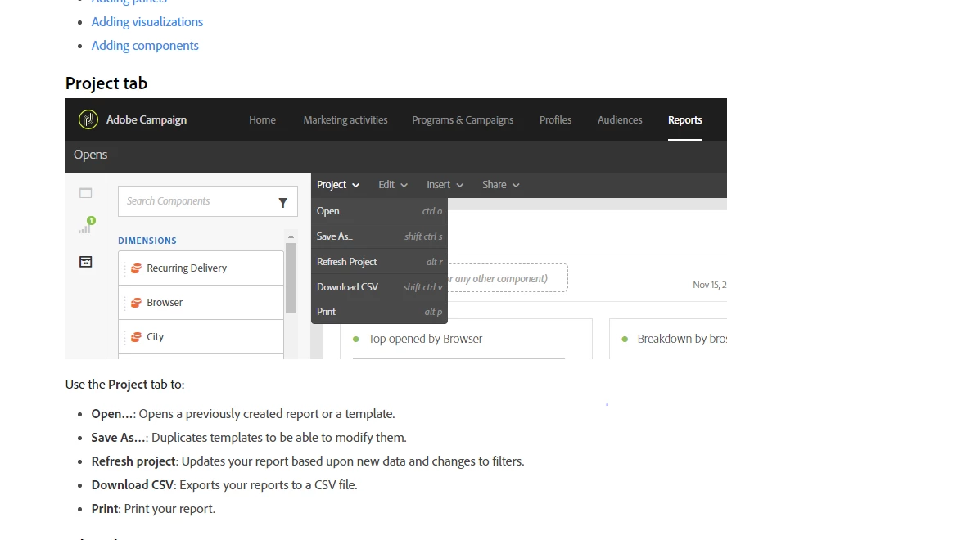Click the 'Refresh project' bullet text
The height and width of the screenshot is (540, 980).
308,461
